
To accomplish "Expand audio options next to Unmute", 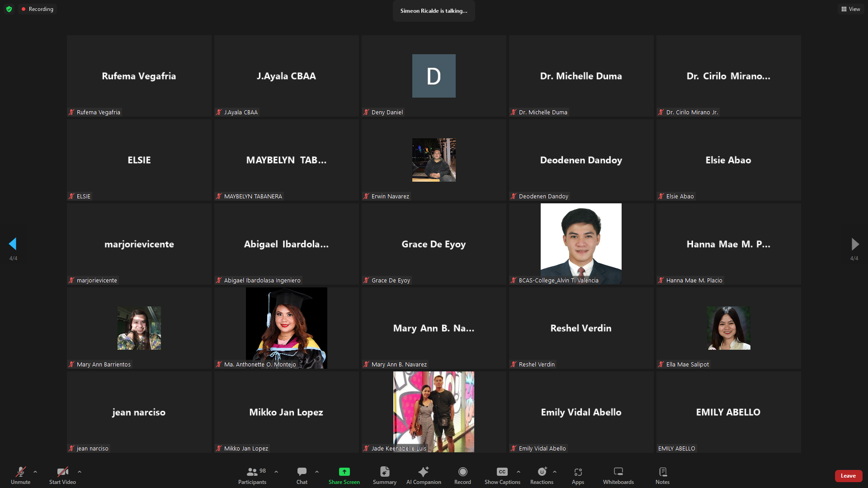I will click(35, 472).
